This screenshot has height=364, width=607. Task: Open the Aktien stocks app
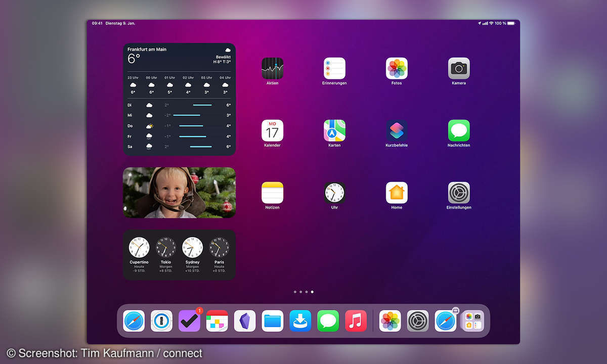[272, 68]
